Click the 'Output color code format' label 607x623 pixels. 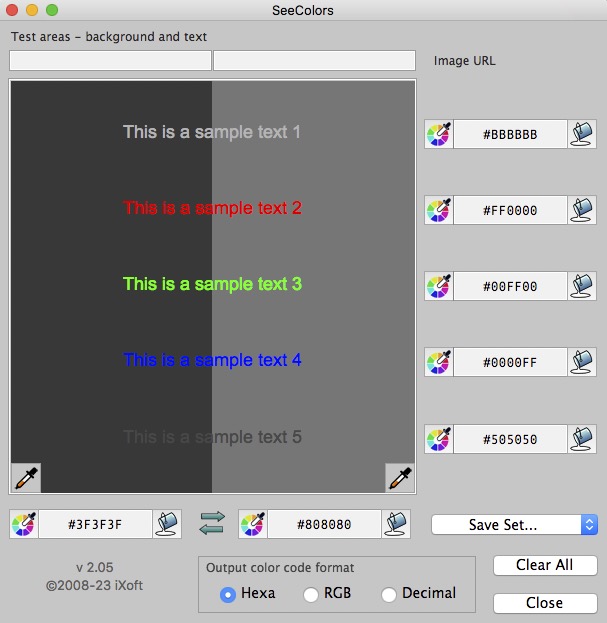(280, 568)
